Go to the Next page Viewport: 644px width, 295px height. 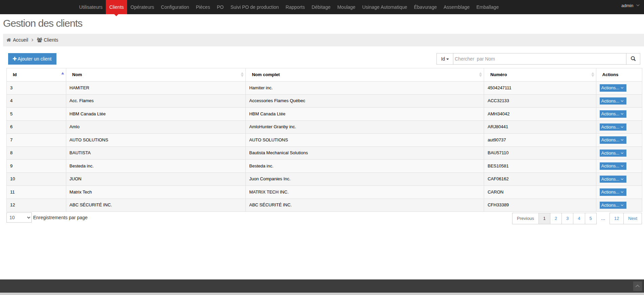click(x=633, y=219)
